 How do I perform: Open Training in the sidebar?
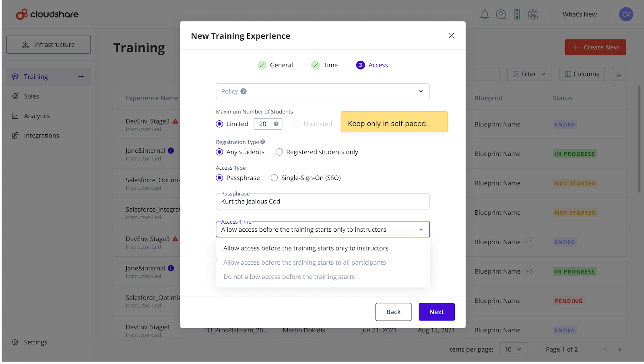pyautogui.click(x=48, y=76)
